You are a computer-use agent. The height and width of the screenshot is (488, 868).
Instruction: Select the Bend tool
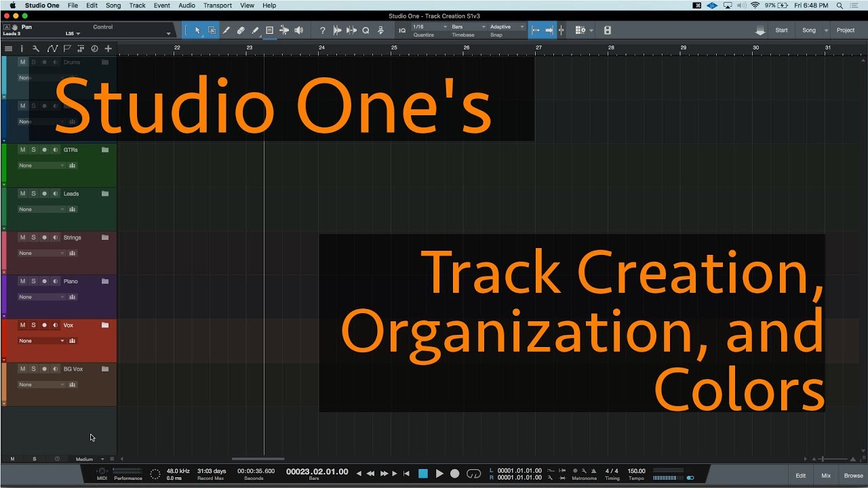coord(283,30)
